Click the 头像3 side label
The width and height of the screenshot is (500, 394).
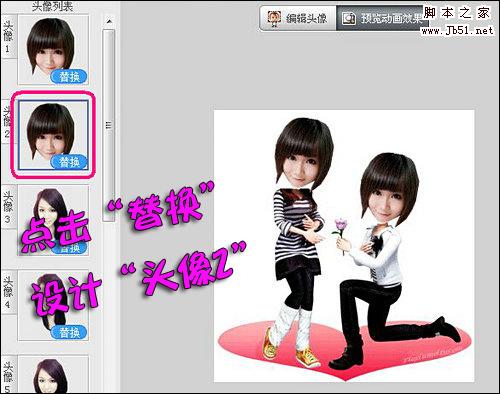(x=9, y=207)
